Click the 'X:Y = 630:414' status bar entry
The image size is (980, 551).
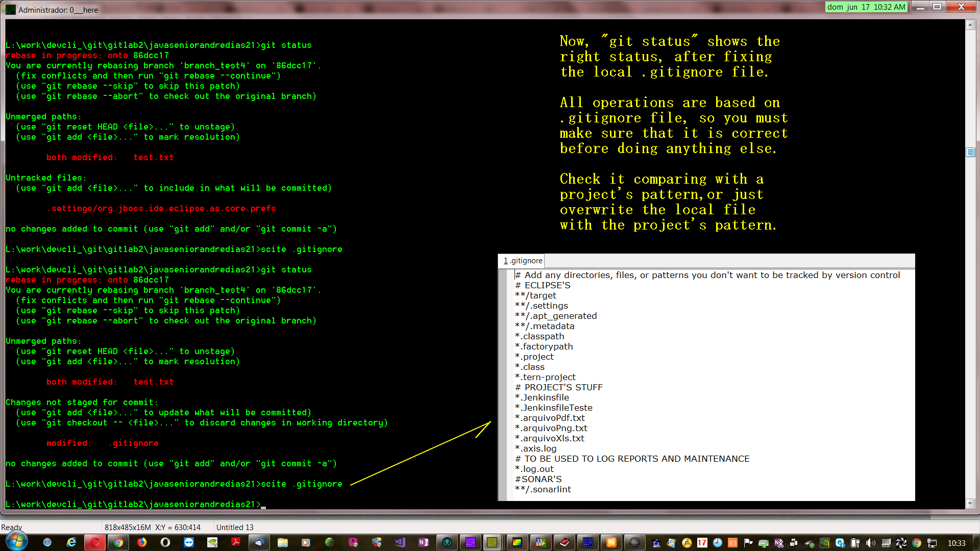point(178,528)
